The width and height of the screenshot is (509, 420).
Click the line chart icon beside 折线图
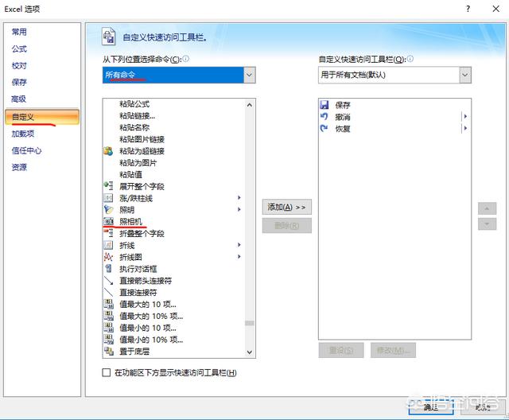108,257
